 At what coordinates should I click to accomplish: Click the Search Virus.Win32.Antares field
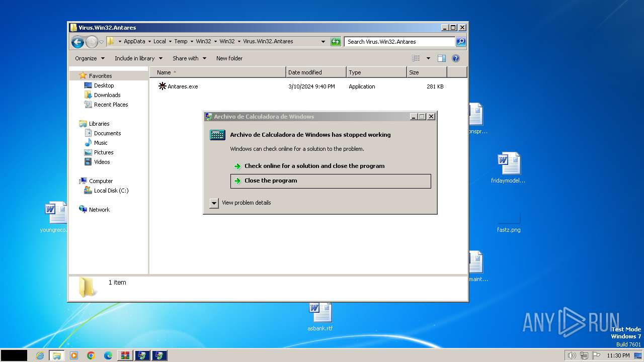click(x=400, y=42)
